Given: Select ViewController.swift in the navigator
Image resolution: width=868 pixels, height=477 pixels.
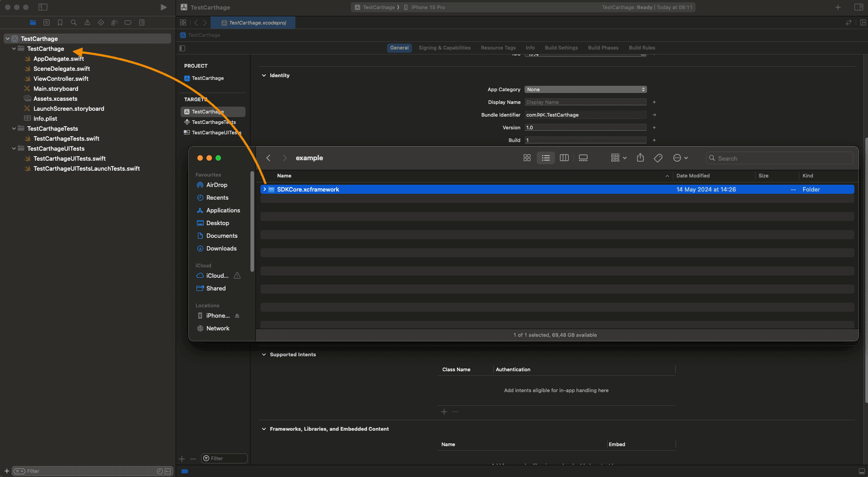Looking at the screenshot, I should tap(61, 79).
